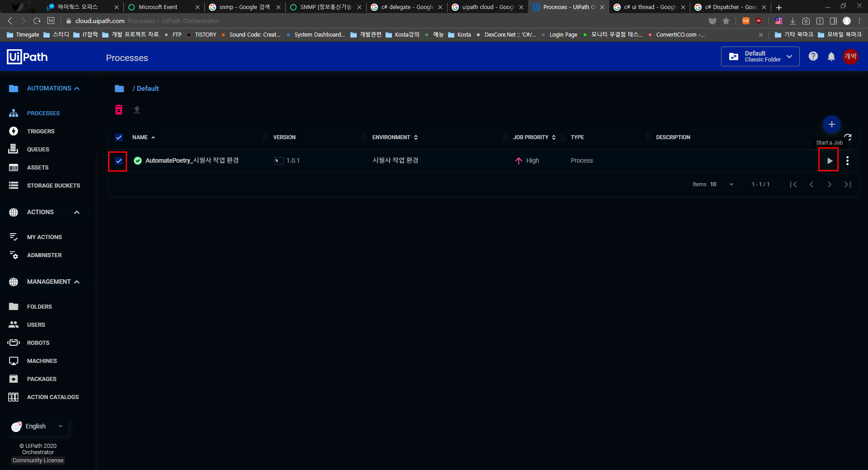Image resolution: width=868 pixels, height=470 pixels.
Task: Open notifications bell
Action: click(x=831, y=56)
